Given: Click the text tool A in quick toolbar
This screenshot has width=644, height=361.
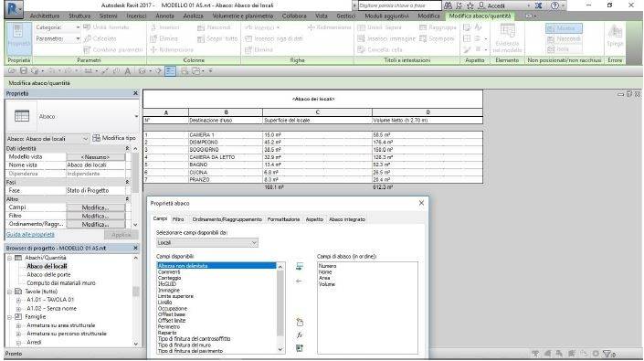Looking at the screenshot, I should 127,71.
